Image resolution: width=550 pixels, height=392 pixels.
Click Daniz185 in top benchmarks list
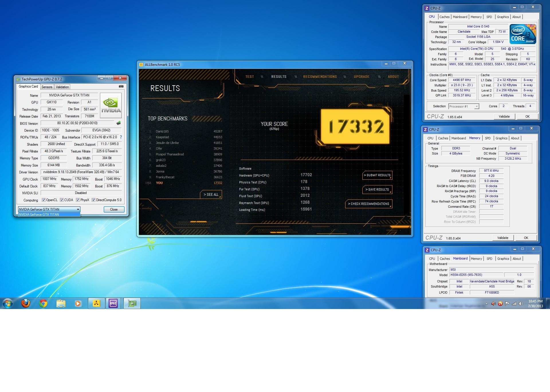click(x=162, y=131)
